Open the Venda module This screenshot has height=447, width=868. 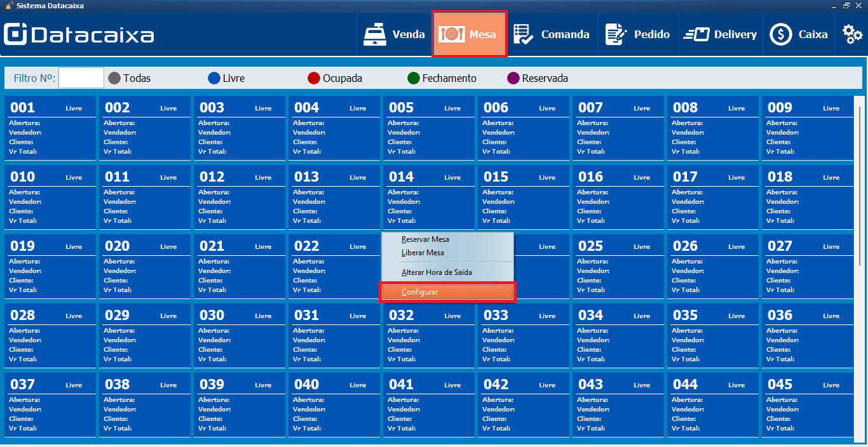pyautogui.click(x=395, y=34)
